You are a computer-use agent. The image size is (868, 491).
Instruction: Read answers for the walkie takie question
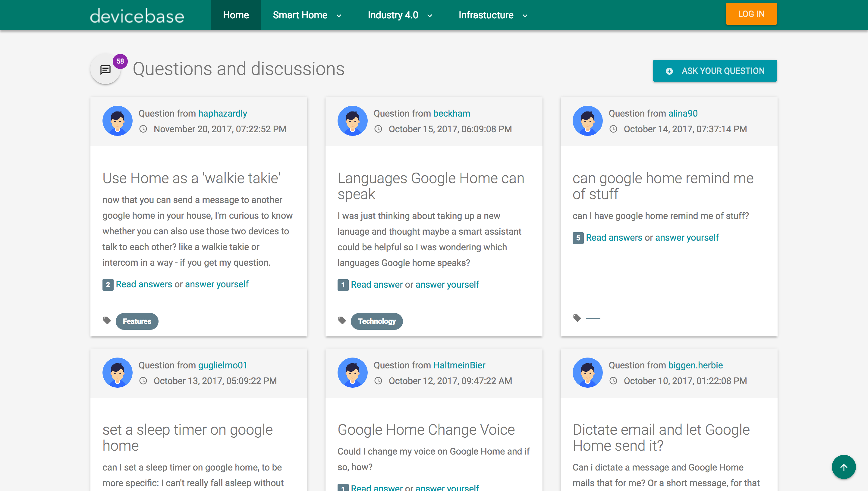point(144,284)
